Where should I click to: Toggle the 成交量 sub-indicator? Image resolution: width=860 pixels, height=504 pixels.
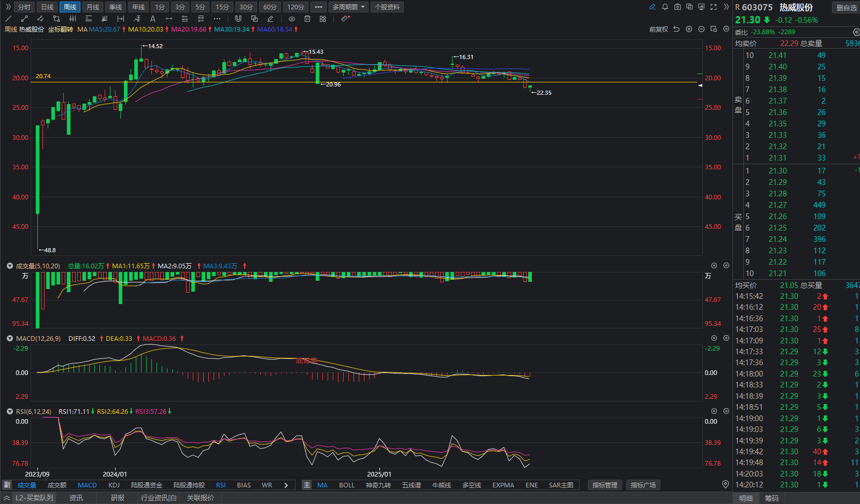click(27, 485)
